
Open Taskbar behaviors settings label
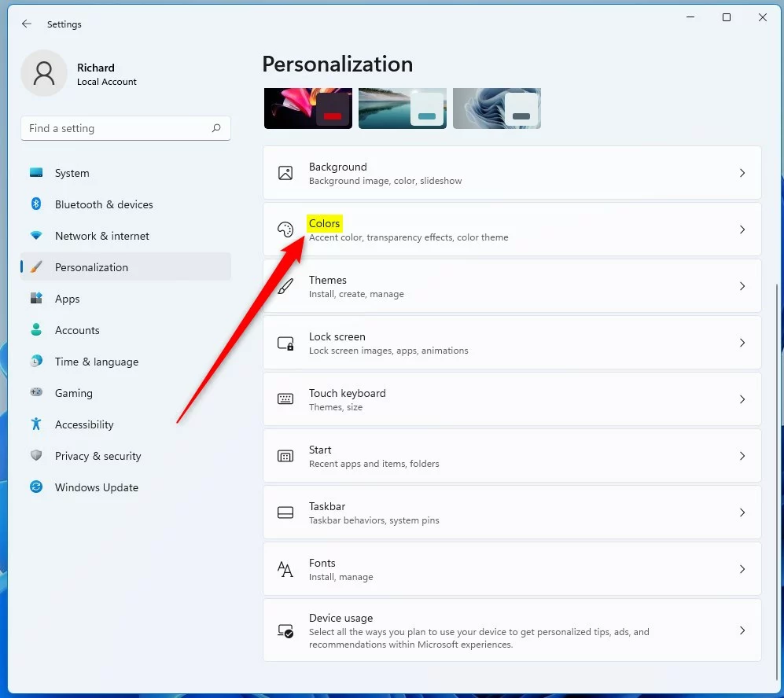tap(374, 520)
